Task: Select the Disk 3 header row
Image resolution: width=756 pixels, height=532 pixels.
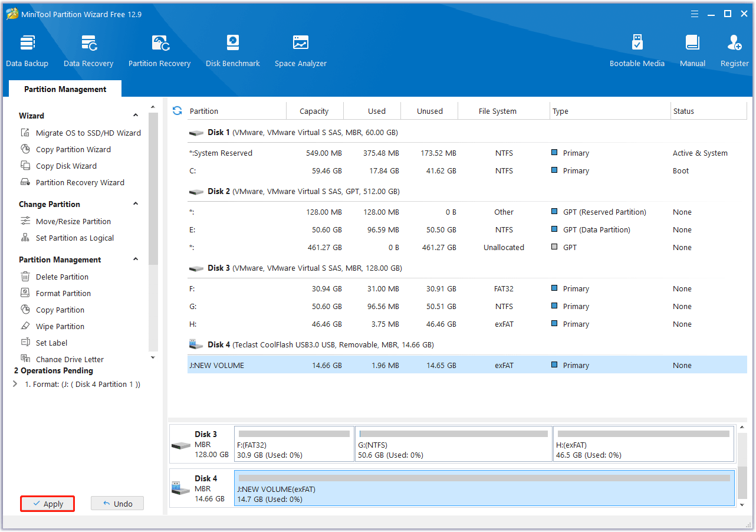Action: [467, 268]
